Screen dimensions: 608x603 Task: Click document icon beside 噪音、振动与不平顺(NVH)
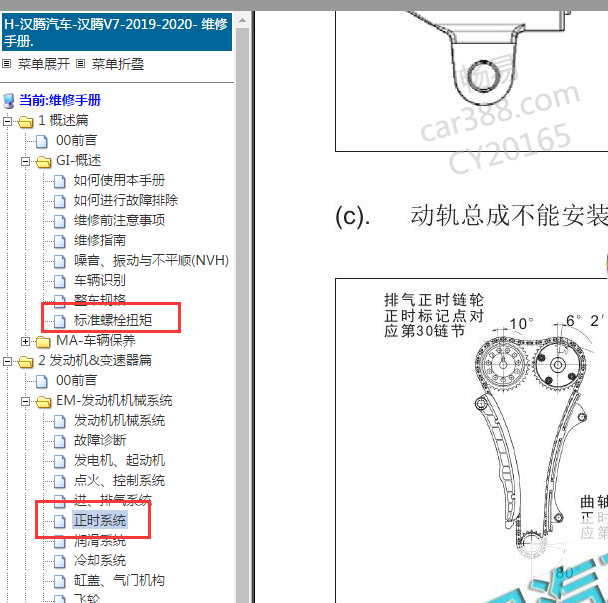[59, 261]
